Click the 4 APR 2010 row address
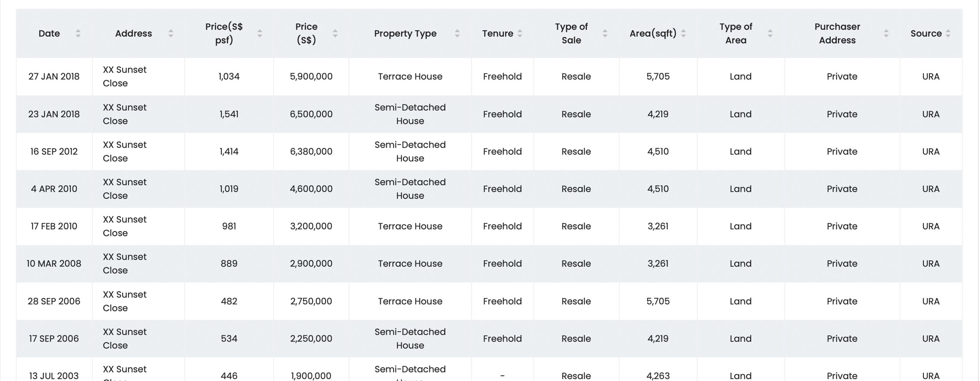This screenshot has width=980, height=381. [124, 189]
